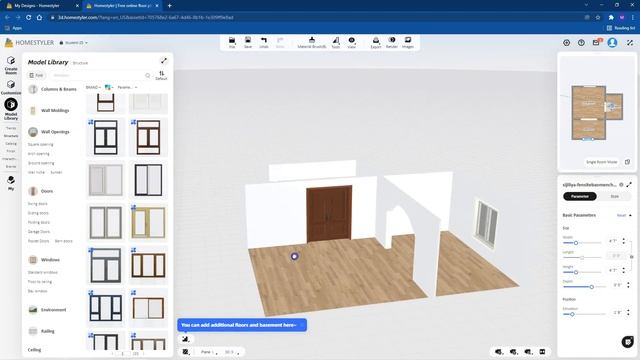Open the help question mark icon

click(x=581, y=42)
